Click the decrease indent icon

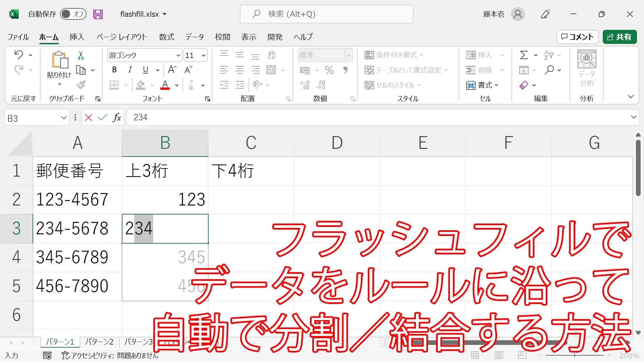(x=224, y=85)
